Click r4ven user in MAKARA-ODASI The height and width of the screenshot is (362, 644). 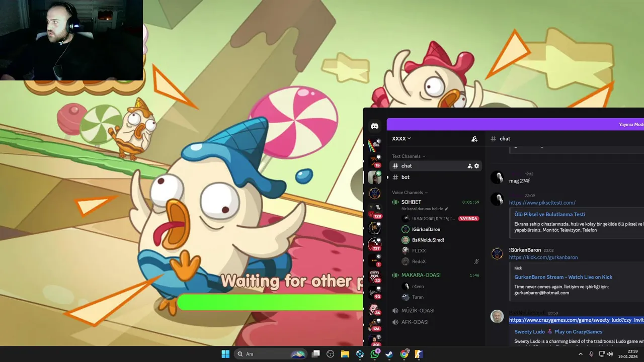(x=418, y=286)
